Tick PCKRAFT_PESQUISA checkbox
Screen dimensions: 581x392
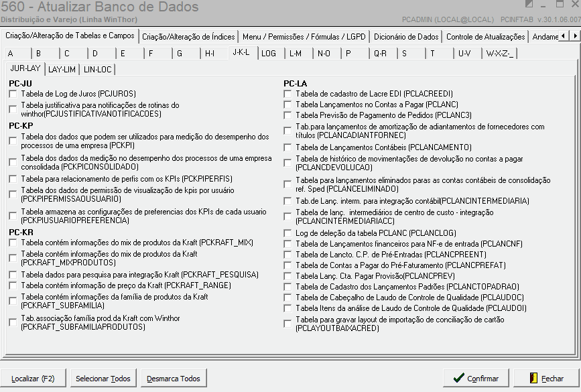click(x=13, y=275)
